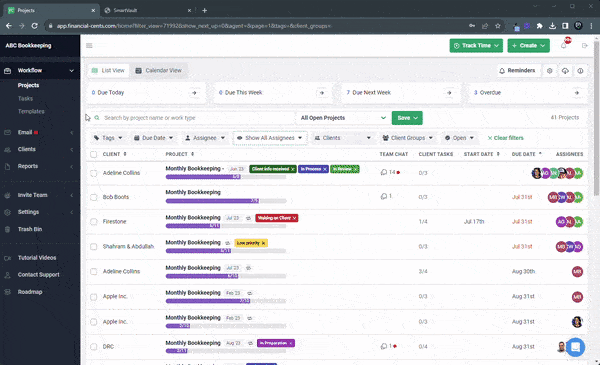Click the cloud download export icon
Screen dimensions: 600x365
(x=565, y=71)
